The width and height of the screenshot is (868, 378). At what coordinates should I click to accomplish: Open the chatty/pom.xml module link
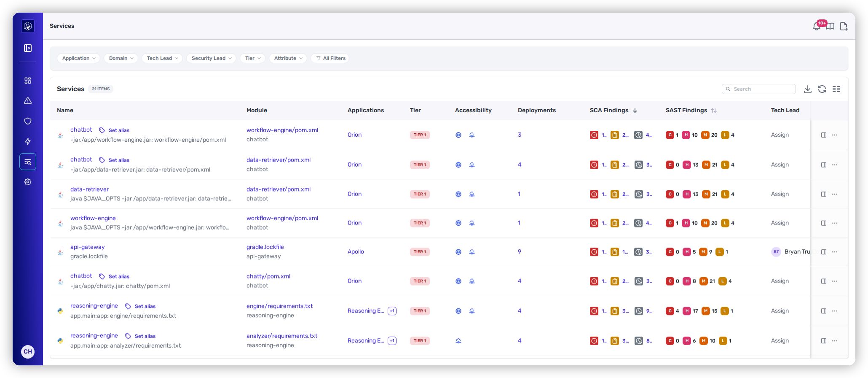pos(268,276)
